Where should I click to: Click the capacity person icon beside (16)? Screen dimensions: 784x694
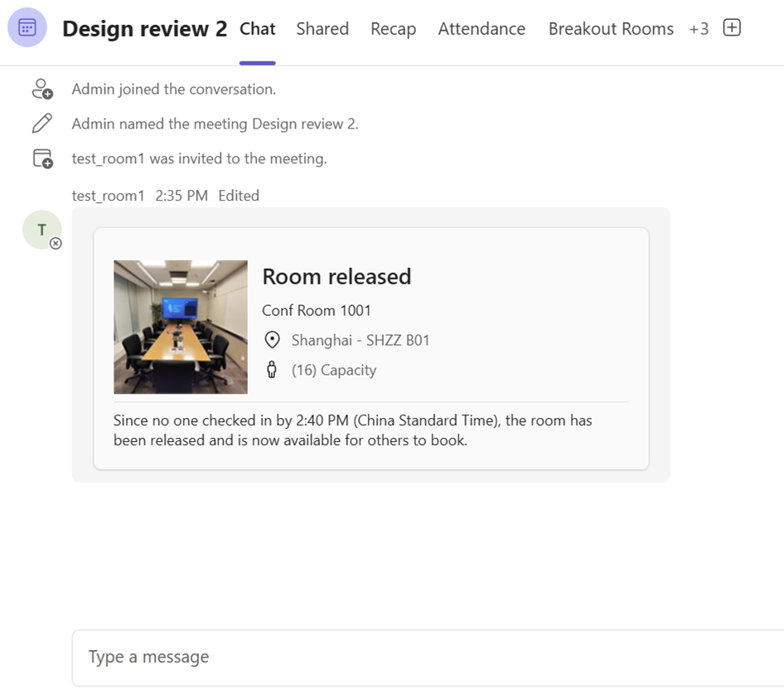point(272,370)
